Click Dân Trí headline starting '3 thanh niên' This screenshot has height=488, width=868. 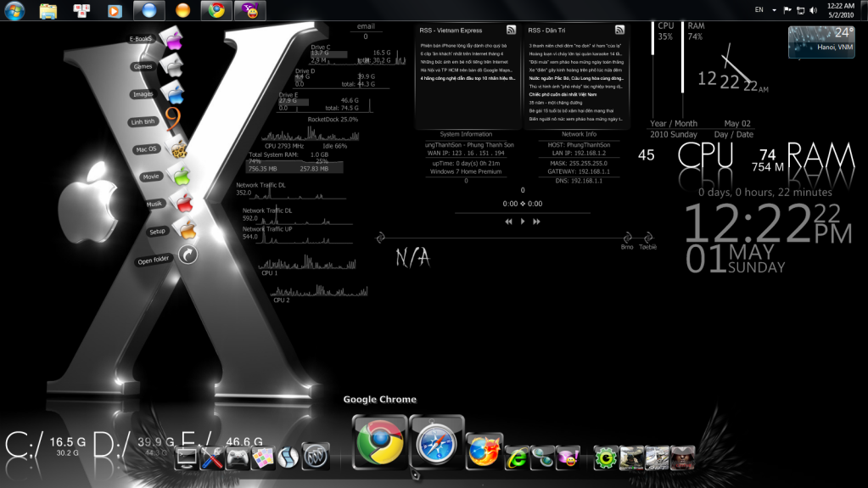(x=574, y=46)
